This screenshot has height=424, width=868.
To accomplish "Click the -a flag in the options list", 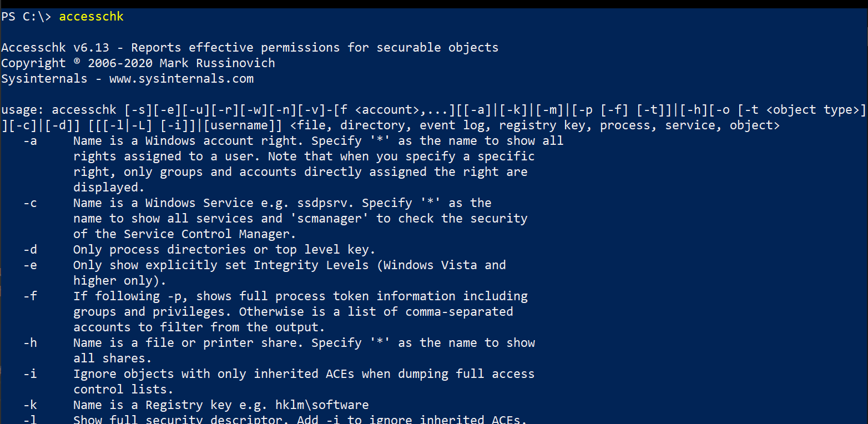I will [x=30, y=141].
